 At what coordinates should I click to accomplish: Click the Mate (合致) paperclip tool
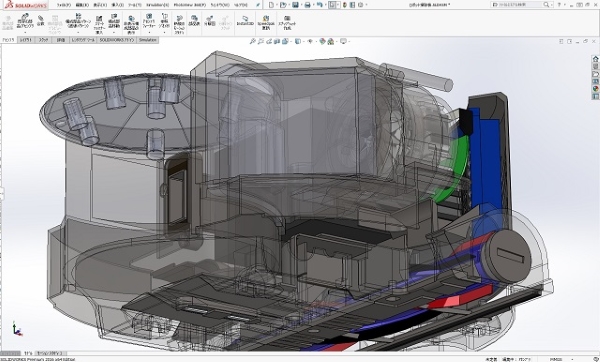click(41, 20)
